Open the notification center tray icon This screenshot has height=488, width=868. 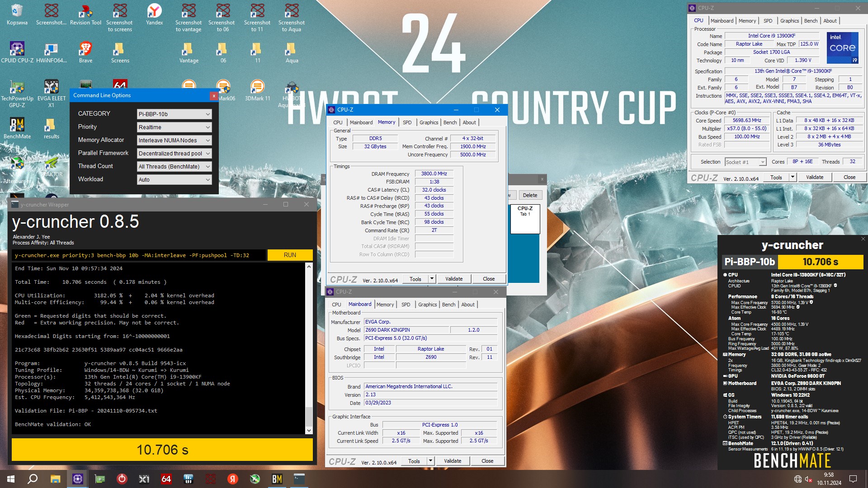pyautogui.click(x=853, y=479)
